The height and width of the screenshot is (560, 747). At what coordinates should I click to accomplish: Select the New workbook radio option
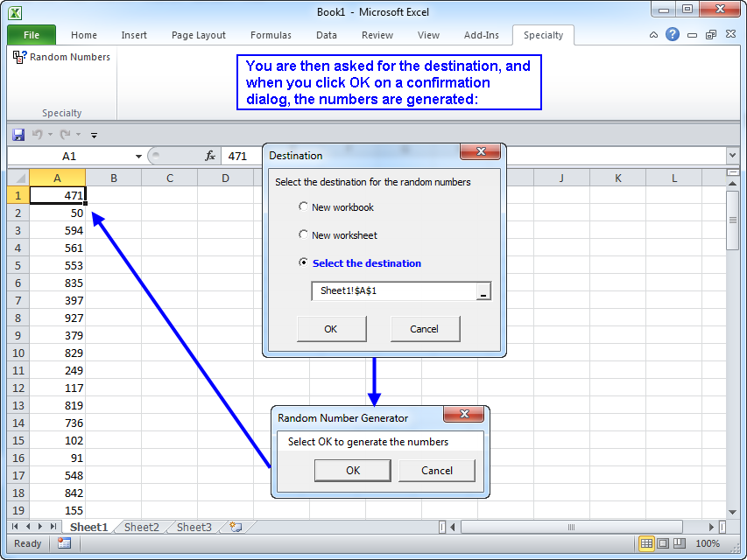tap(304, 207)
